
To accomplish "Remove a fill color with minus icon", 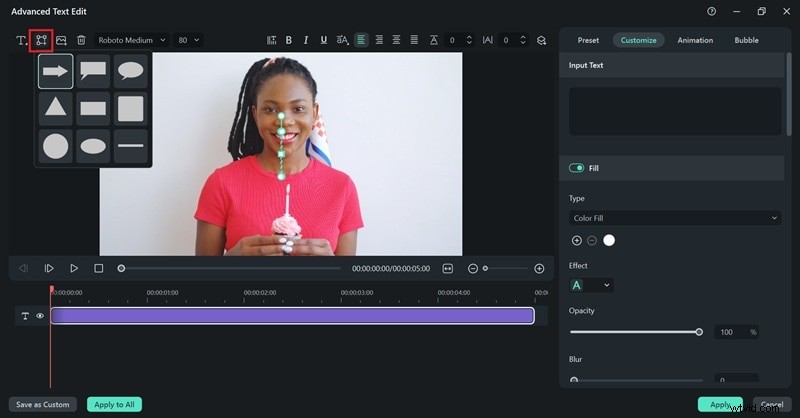I will tap(592, 240).
